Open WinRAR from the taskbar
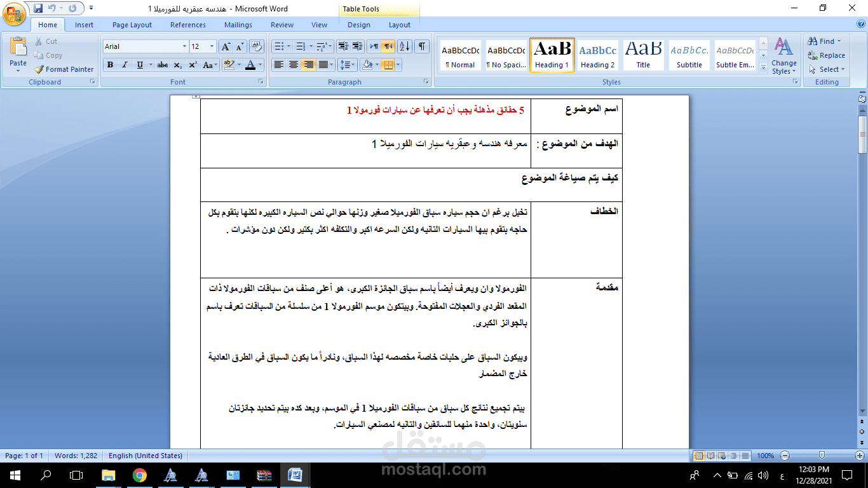Screen dimensions: 868x488 (264, 475)
